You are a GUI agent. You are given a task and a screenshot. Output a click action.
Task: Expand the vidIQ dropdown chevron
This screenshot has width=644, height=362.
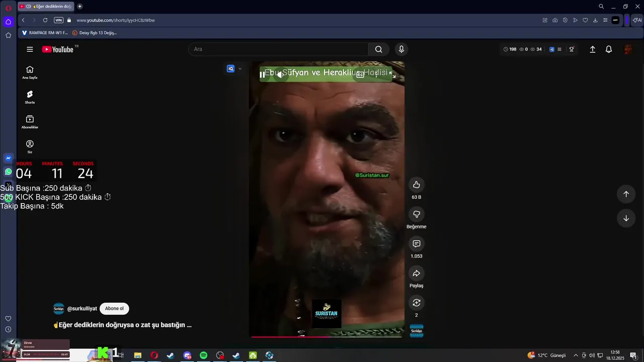[240, 69]
